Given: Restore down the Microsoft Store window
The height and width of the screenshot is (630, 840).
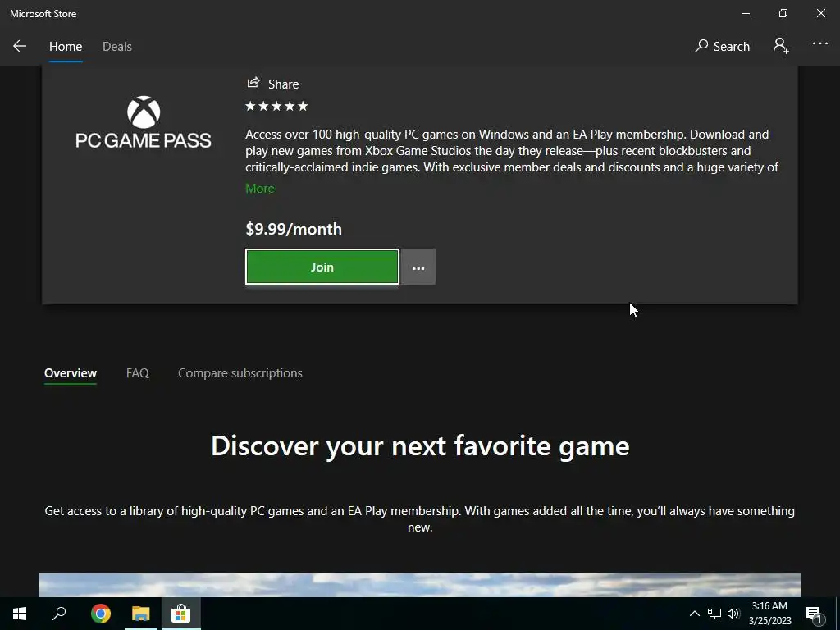Looking at the screenshot, I should tap(783, 13).
